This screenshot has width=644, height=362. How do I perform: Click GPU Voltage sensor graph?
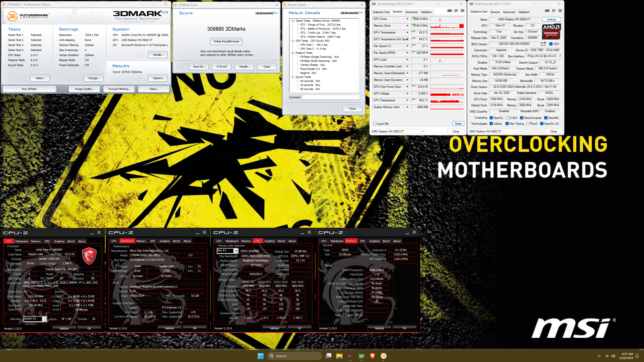pos(447,94)
